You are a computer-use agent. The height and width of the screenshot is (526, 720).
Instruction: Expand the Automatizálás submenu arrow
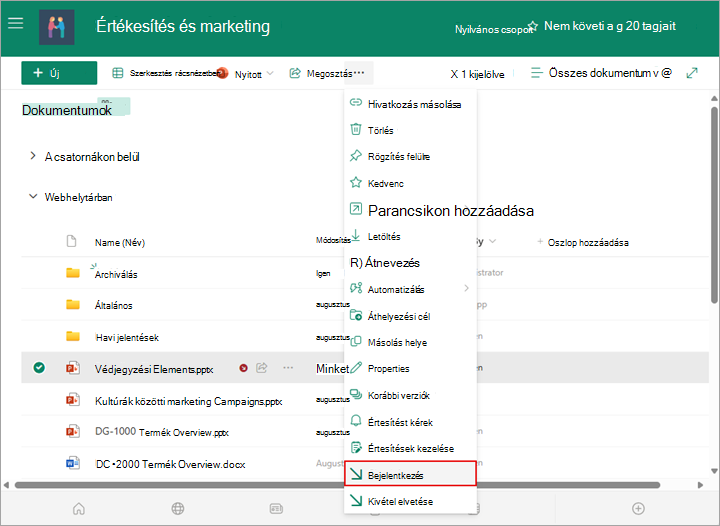(467, 288)
